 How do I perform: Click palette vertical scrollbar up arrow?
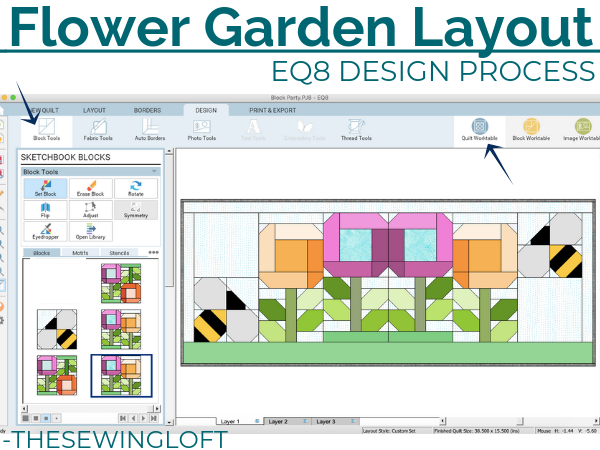tap(170, 152)
